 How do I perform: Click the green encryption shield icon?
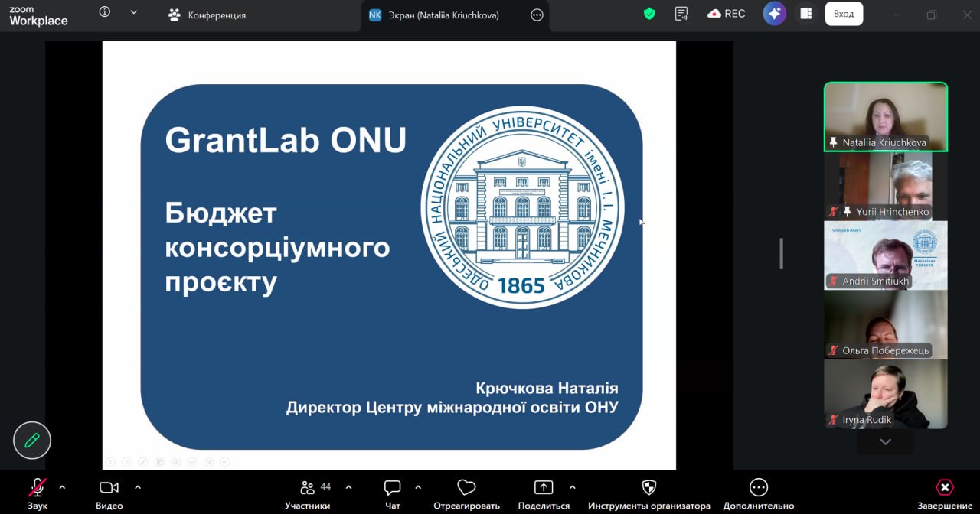pyautogui.click(x=649, y=14)
